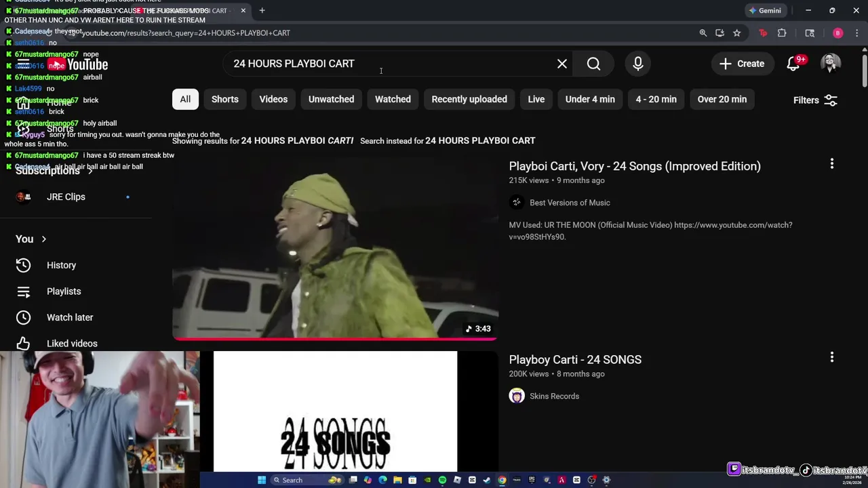Open Playboi Carti, Vory - 24 Songs title

coord(635,166)
